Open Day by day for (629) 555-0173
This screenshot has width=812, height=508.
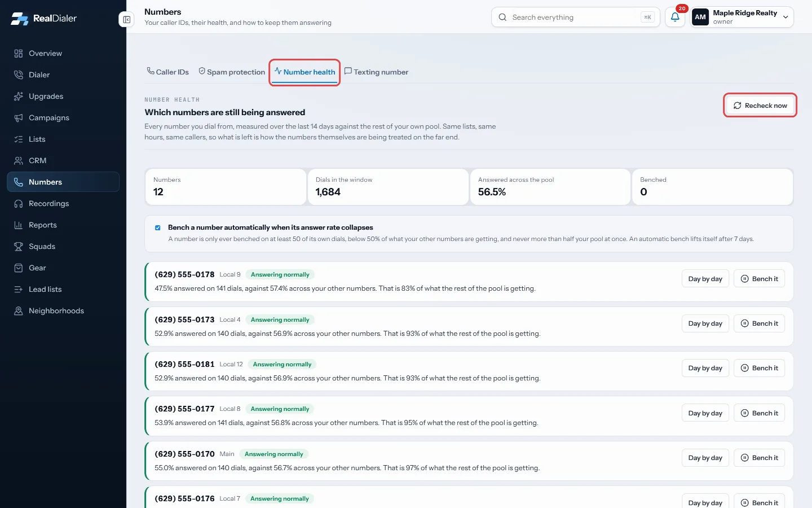pyautogui.click(x=705, y=323)
